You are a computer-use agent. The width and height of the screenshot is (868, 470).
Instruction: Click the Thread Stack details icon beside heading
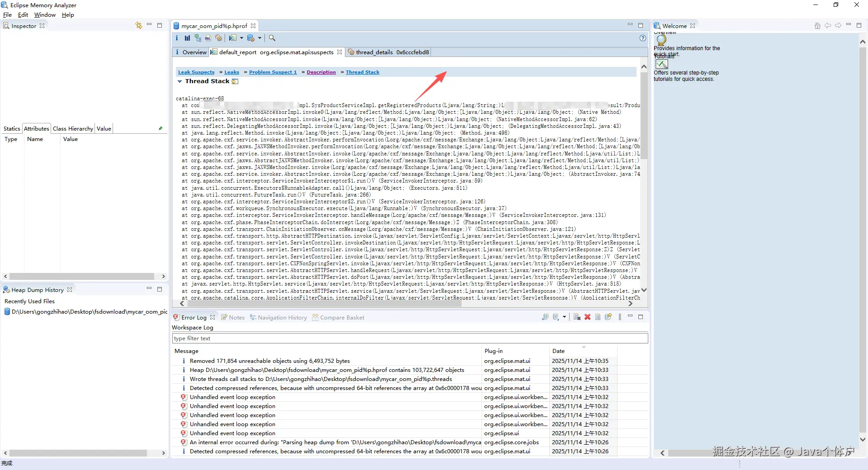pyautogui.click(x=235, y=81)
